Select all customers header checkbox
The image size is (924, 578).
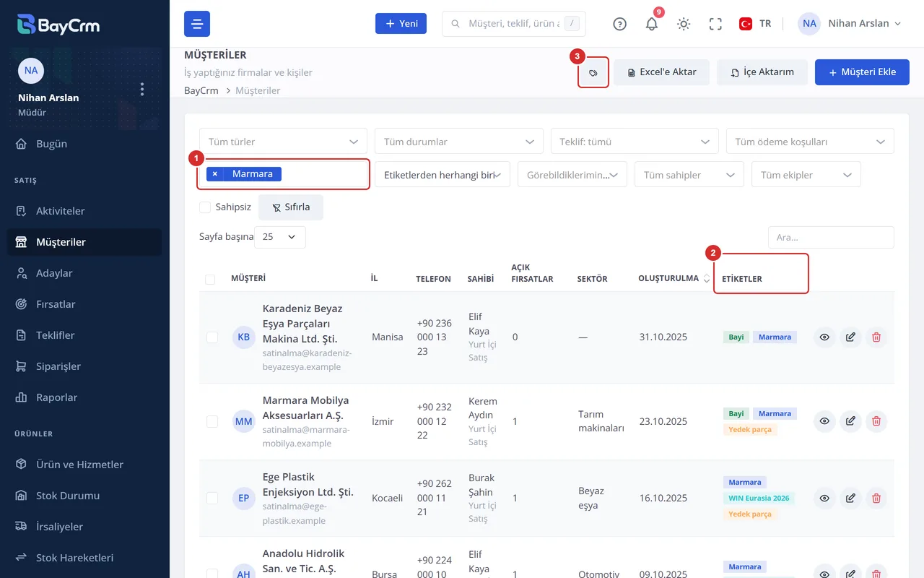point(210,280)
